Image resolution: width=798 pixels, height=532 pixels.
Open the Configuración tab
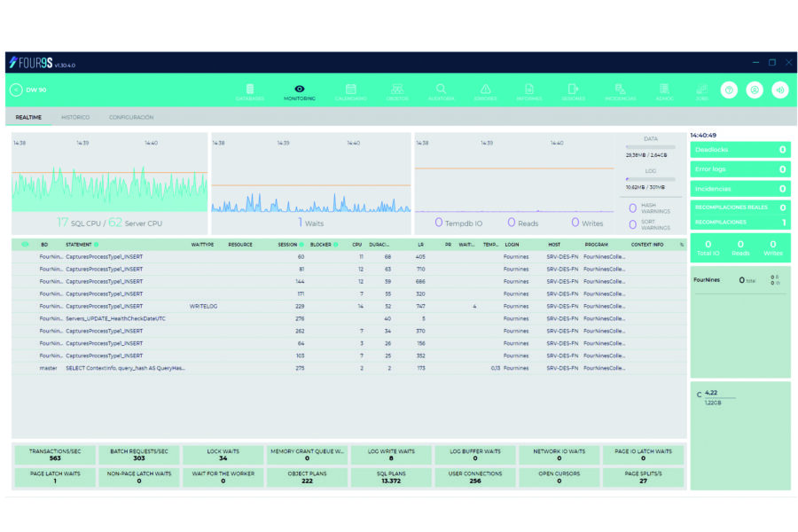[131, 116]
